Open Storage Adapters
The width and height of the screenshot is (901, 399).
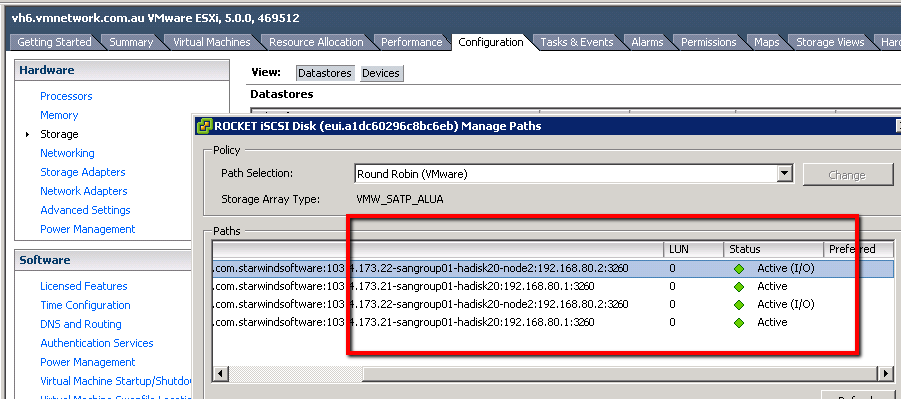coord(83,172)
